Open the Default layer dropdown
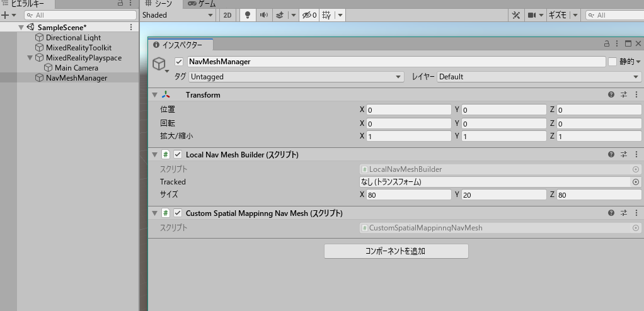This screenshot has height=311, width=644. click(x=539, y=77)
